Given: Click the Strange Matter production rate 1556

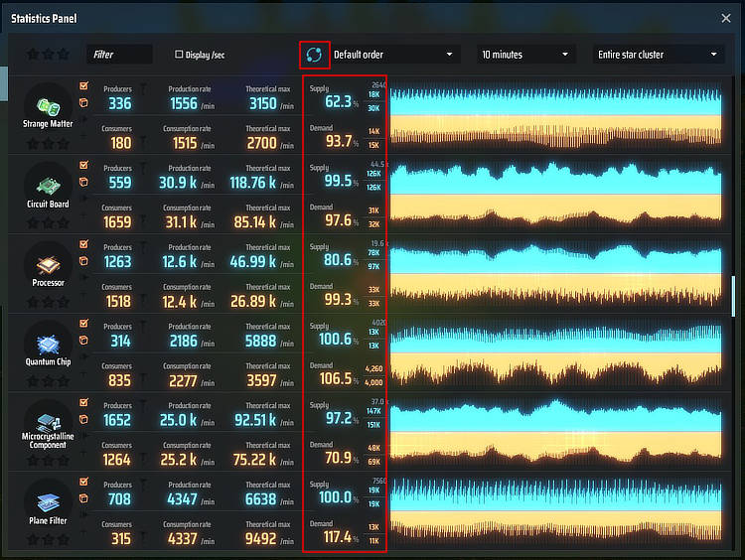Looking at the screenshot, I should [184, 103].
